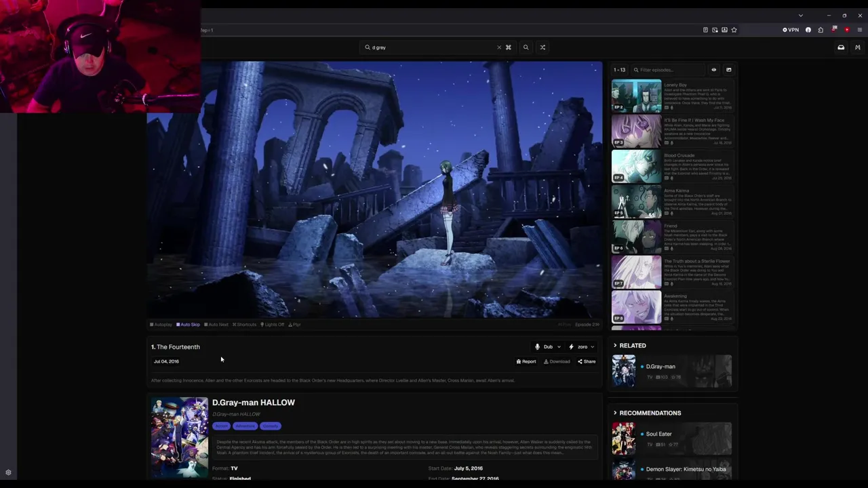Click the Adventure genre tag
The image size is (868, 488).
(245, 426)
